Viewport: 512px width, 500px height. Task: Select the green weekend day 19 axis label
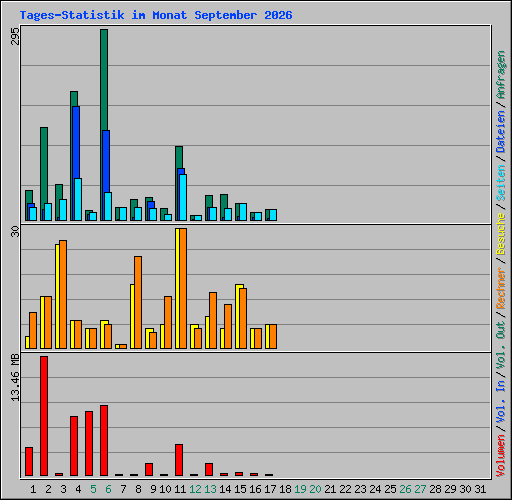300,489
